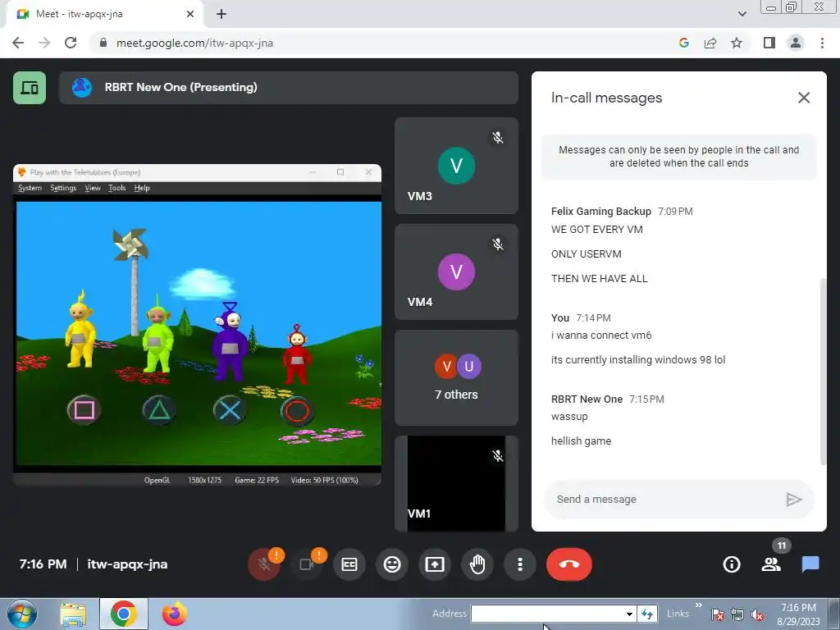
Task: Open the taskbar clock 7:16 PM
Action: (798, 614)
